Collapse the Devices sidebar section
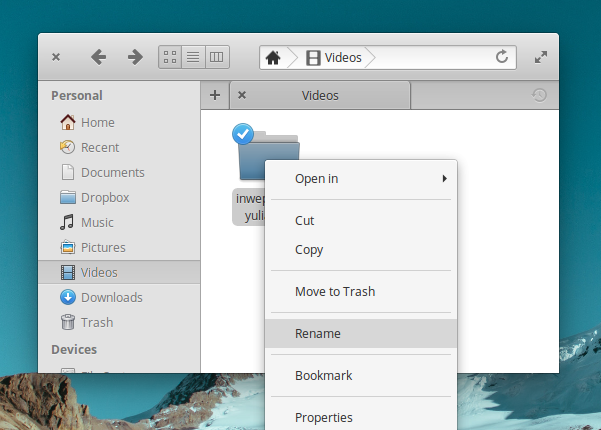 [74, 349]
